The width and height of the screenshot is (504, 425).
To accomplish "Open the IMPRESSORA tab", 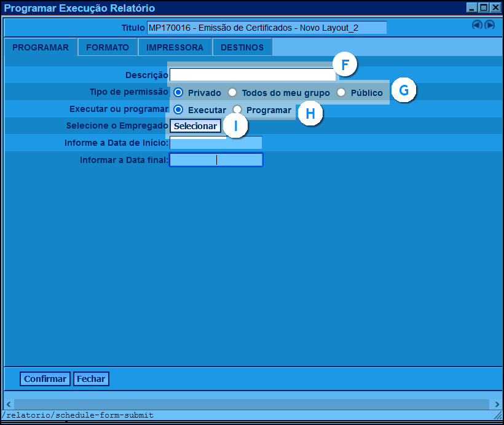I will coord(175,47).
